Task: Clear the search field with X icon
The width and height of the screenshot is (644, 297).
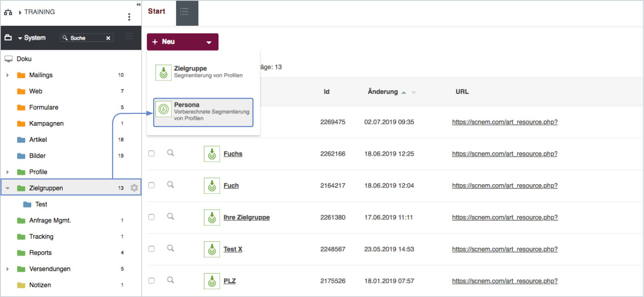Action: coord(109,38)
